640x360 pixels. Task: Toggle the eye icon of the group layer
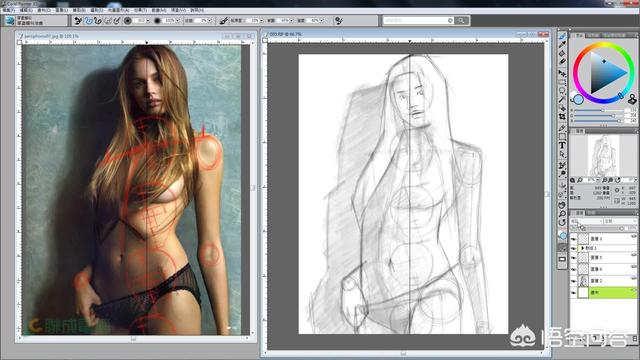[x=574, y=248]
